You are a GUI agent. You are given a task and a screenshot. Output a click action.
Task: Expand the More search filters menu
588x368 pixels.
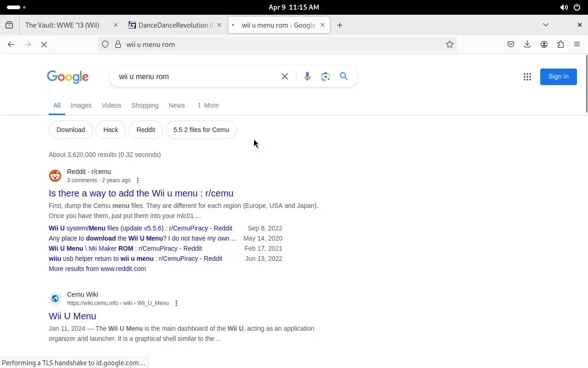[x=208, y=105]
